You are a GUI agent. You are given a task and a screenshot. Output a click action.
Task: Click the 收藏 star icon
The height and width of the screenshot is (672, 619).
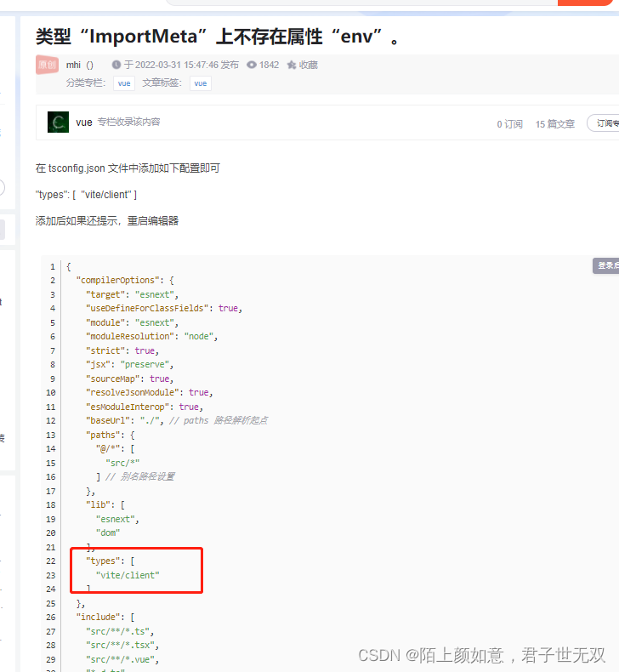pos(292,65)
